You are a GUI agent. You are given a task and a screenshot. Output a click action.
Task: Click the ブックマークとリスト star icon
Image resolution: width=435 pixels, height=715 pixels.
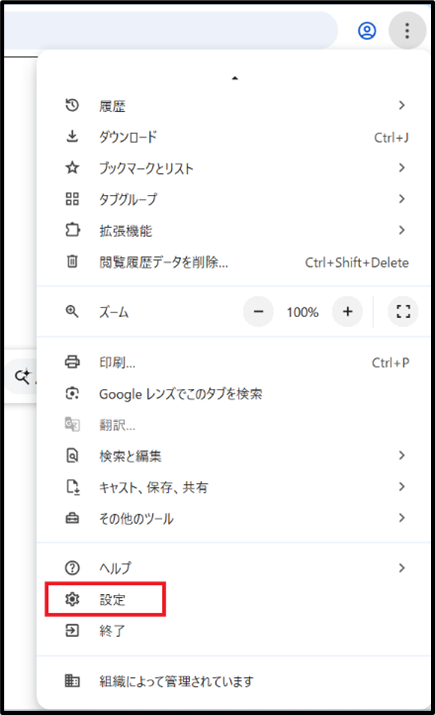[72, 168]
